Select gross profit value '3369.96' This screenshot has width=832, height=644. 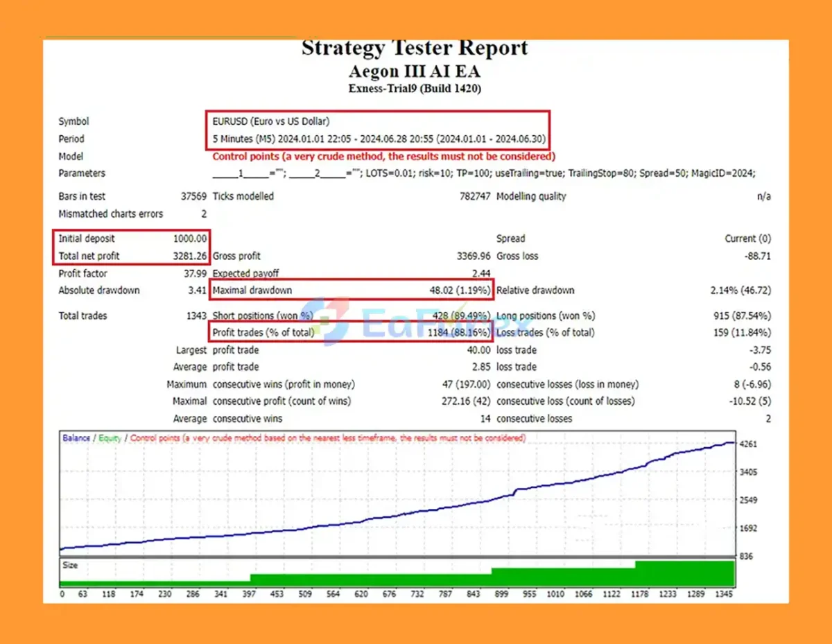(x=474, y=256)
